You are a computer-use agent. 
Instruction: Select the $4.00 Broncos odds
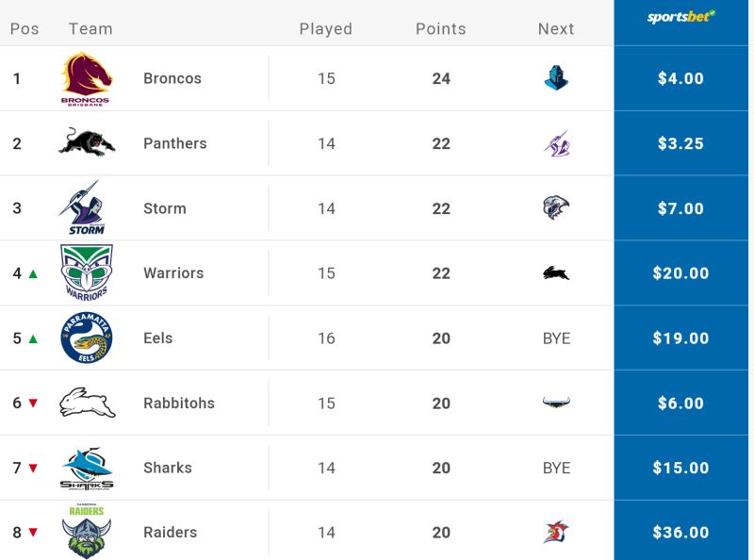(x=680, y=78)
